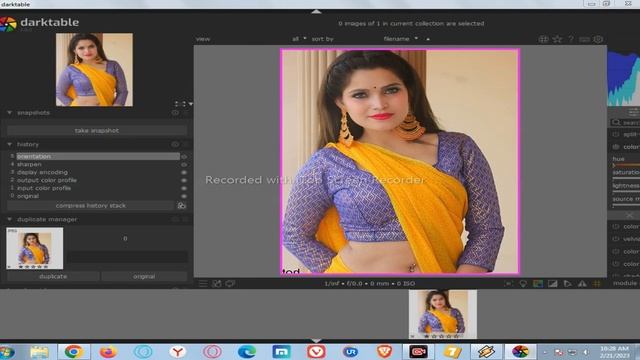Viewport: 640px width, 360px height.
Task: Click the histogram display
Action: [x=623, y=78]
